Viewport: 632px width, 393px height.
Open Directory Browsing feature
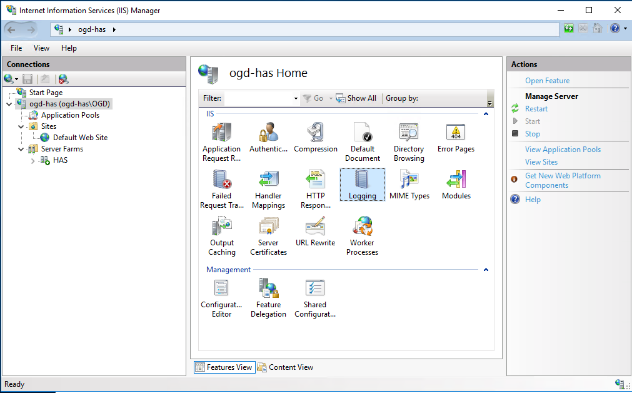pos(409,142)
